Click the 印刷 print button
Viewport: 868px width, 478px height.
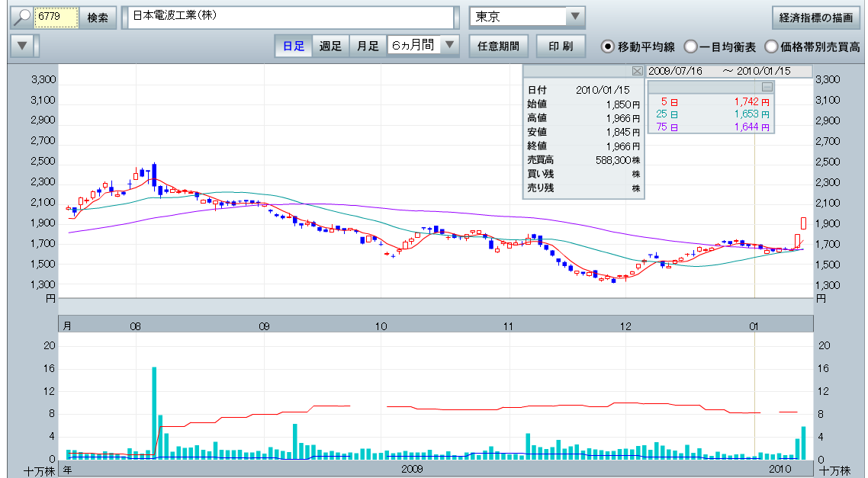(x=561, y=46)
